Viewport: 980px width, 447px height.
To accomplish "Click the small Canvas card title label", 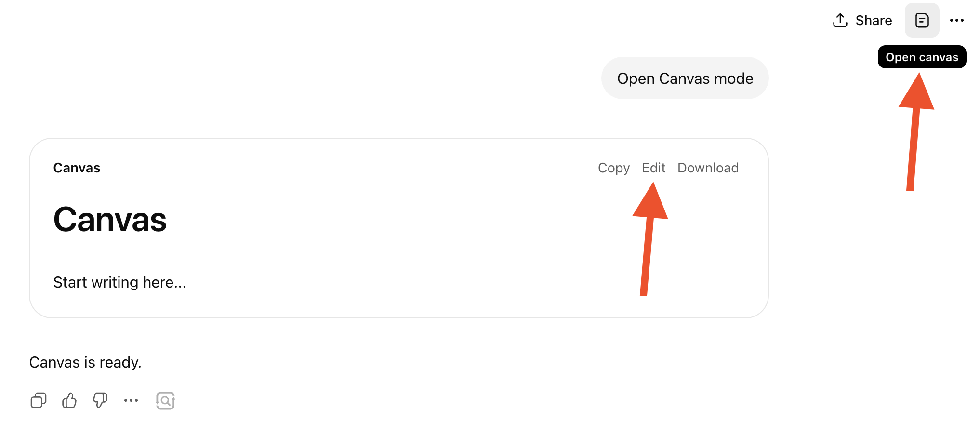I will [77, 168].
